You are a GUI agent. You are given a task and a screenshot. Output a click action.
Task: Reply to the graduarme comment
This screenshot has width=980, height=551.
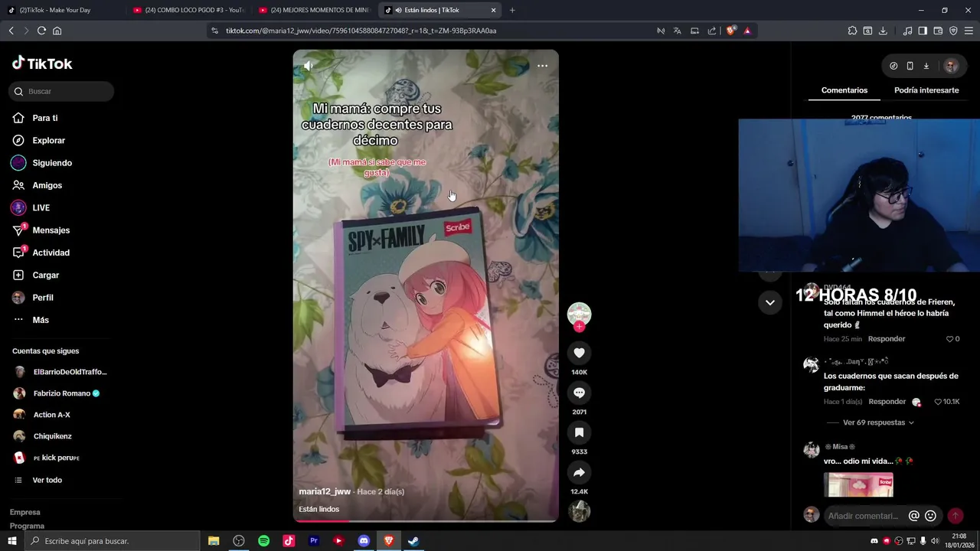(887, 402)
